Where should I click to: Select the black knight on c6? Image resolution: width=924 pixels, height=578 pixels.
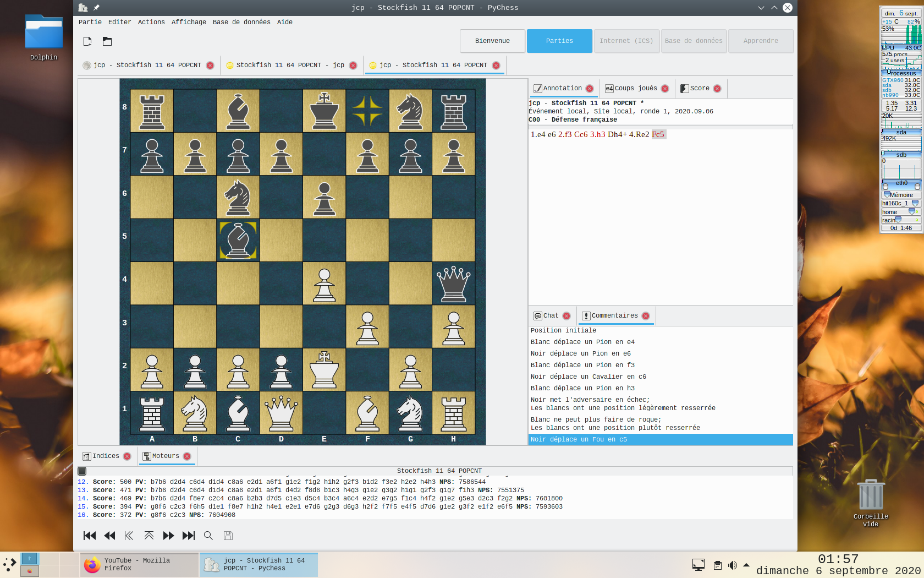coord(238,198)
